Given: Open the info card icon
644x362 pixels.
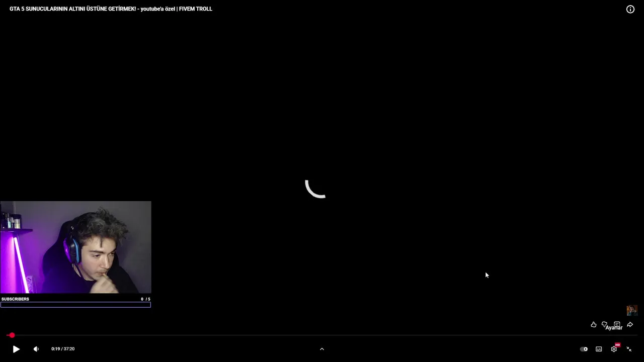Looking at the screenshot, I should [x=630, y=9].
